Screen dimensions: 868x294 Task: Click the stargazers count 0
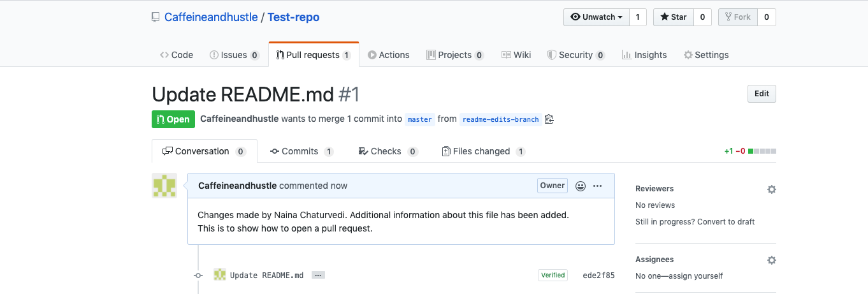tap(702, 17)
